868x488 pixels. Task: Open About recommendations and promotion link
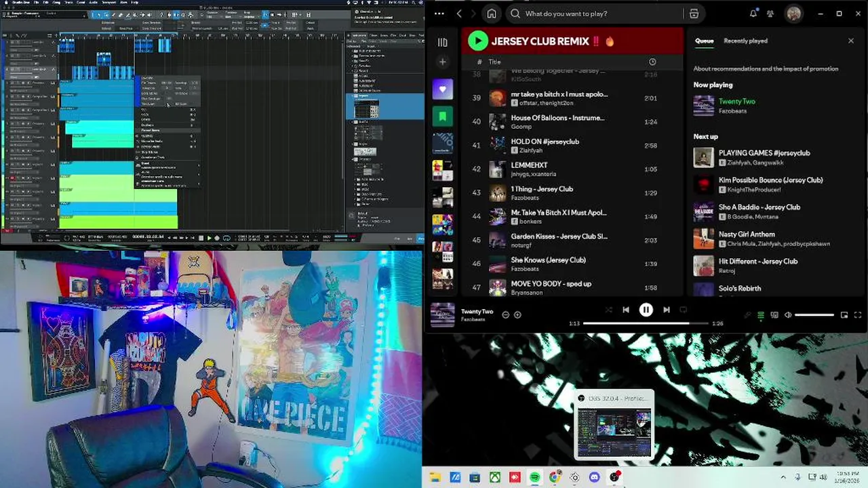click(x=766, y=68)
